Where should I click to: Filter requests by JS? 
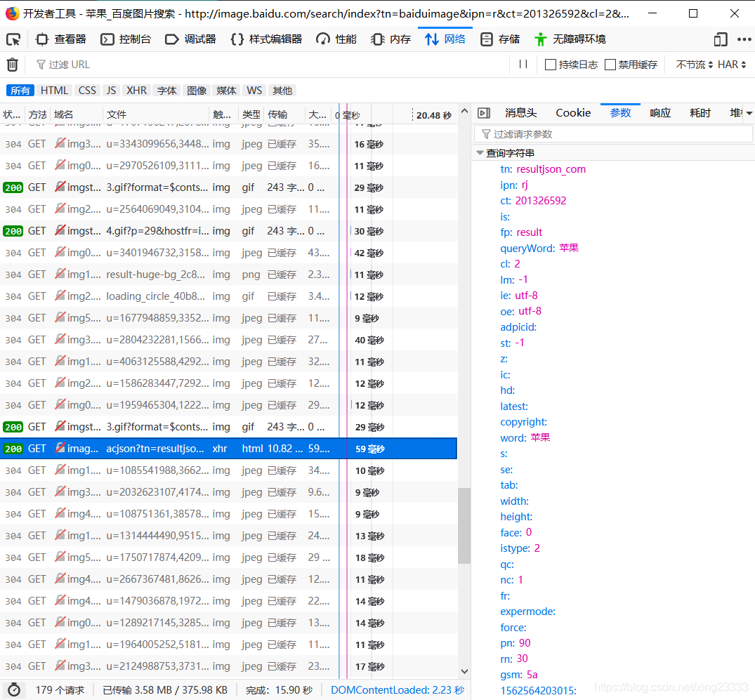click(x=111, y=91)
